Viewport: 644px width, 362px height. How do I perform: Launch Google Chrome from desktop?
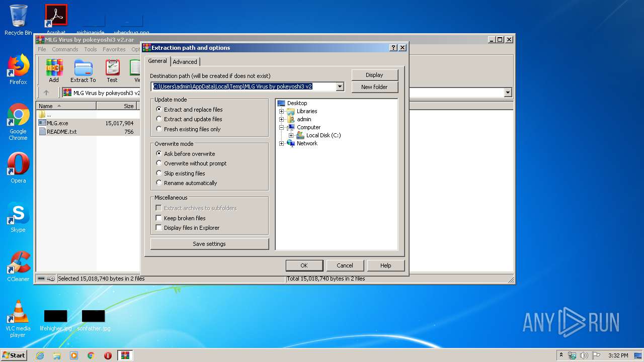point(18,122)
